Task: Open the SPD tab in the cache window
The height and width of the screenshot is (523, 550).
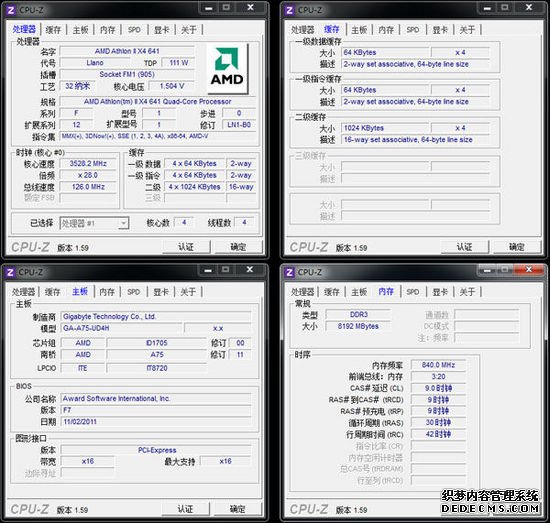Action: click(413, 30)
